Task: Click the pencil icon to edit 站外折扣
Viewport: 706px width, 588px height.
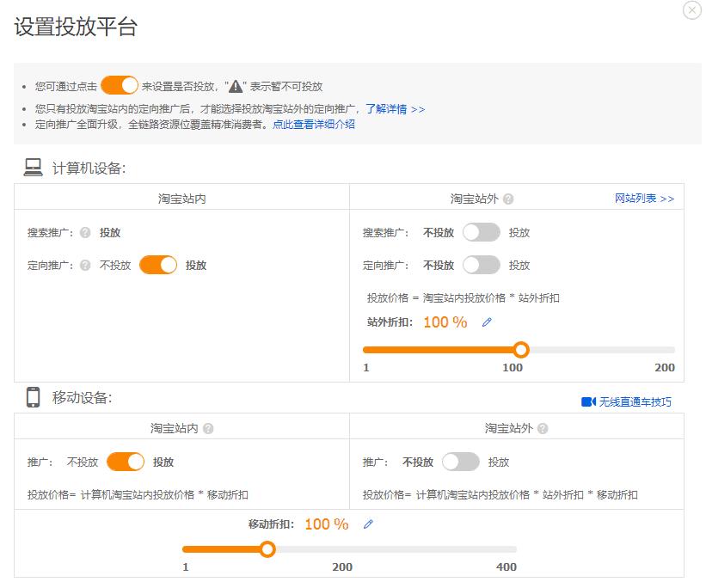Action: point(488,321)
